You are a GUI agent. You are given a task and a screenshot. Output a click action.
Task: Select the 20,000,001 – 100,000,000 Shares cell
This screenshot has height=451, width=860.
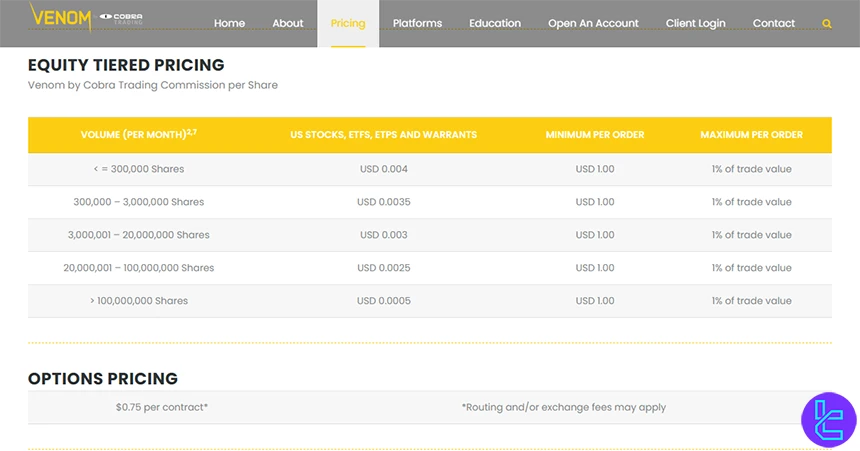pyautogui.click(x=139, y=268)
